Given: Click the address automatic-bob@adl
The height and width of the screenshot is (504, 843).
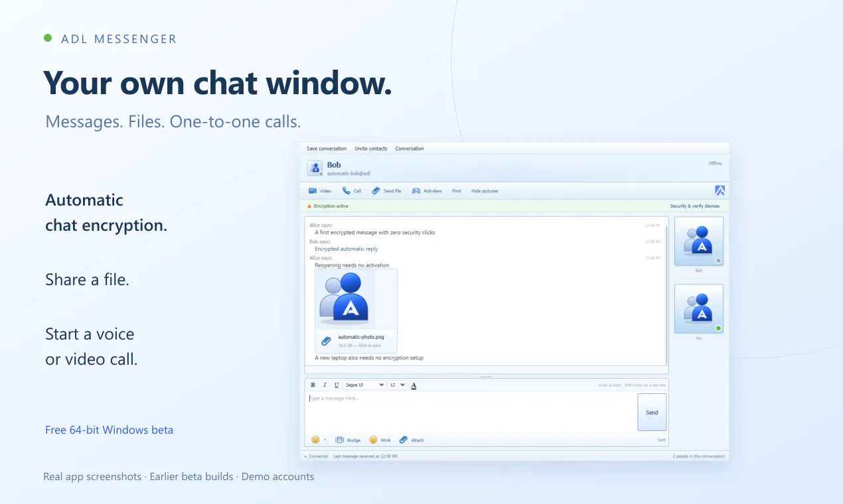Looking at the screenshot, I should click(348, 174).
